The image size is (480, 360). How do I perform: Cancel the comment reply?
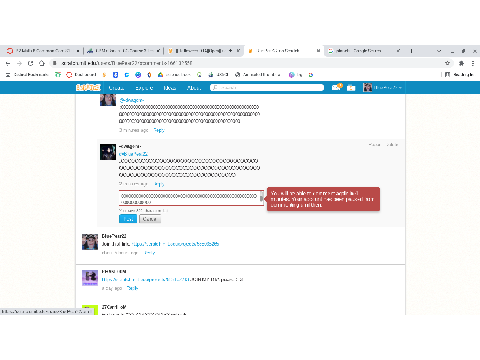(150, 219)
